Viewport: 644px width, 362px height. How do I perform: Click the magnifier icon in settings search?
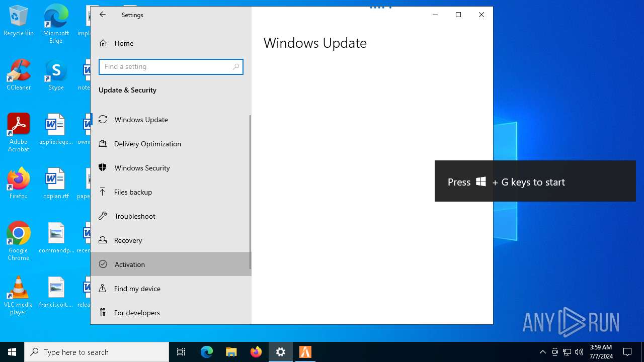(x=236, y=66)
